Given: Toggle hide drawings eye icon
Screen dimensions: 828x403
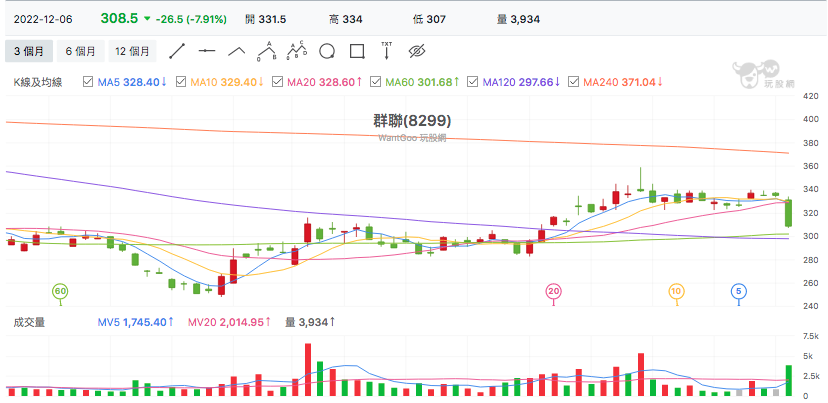Looking at the screenshot, I should (x=417, y=51).
